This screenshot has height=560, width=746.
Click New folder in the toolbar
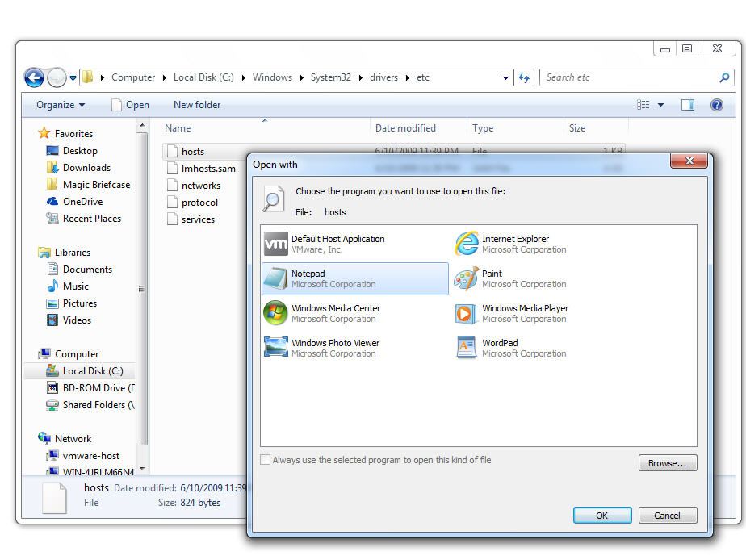coord(197,105)
